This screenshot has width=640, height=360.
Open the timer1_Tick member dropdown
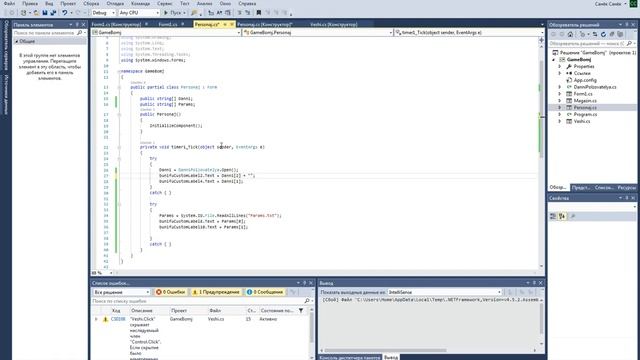click(469, 32)
